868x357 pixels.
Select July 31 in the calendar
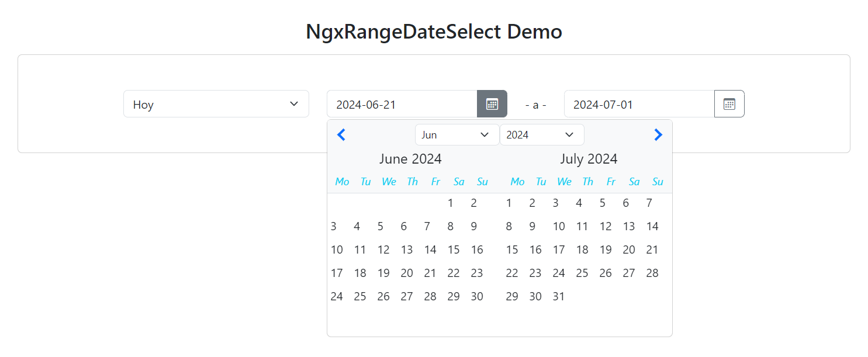[559, 297]
